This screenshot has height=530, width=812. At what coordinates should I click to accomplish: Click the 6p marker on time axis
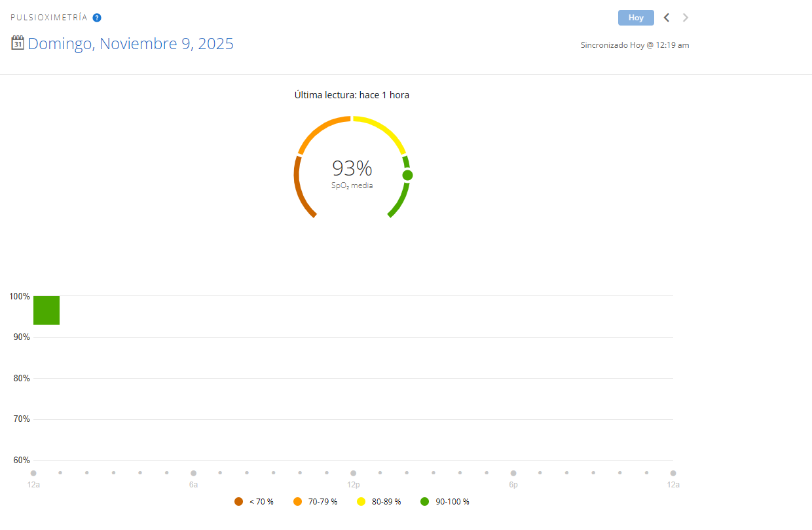point(513,473)
